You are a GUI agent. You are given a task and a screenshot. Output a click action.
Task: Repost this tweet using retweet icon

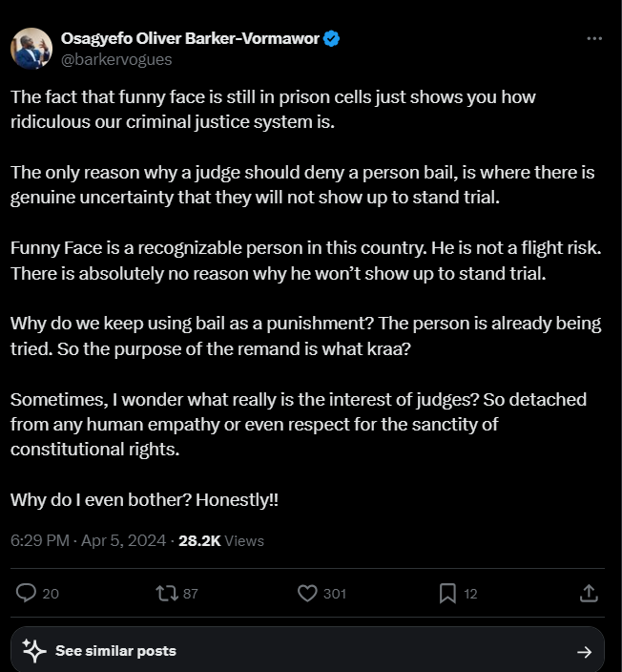[167, 593]
